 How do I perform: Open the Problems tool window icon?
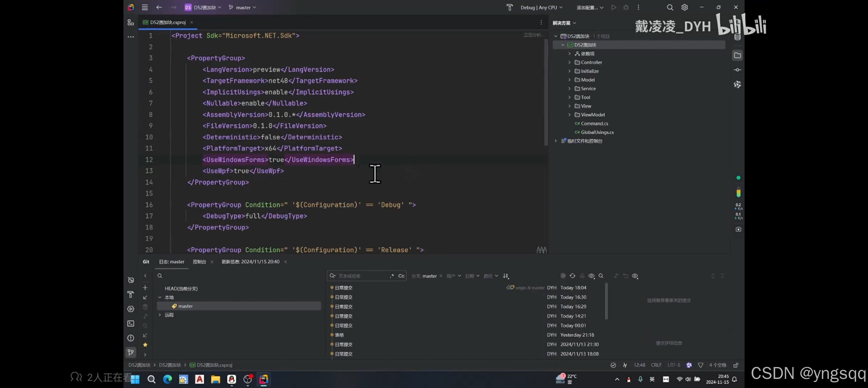tap(131, 338)
